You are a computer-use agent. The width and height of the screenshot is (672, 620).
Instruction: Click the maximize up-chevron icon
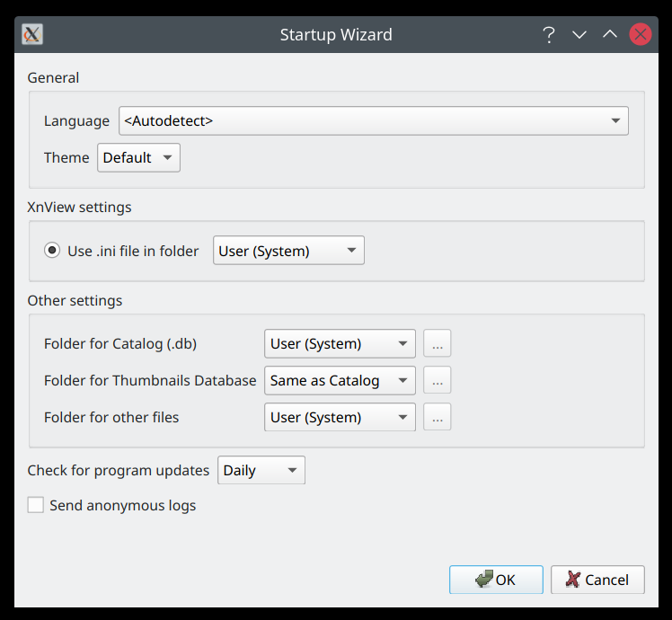coord(610,35)
